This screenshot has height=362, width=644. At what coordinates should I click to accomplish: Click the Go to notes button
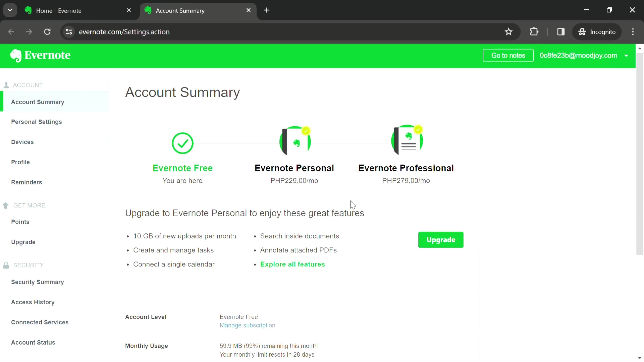(x=508, y=55)
